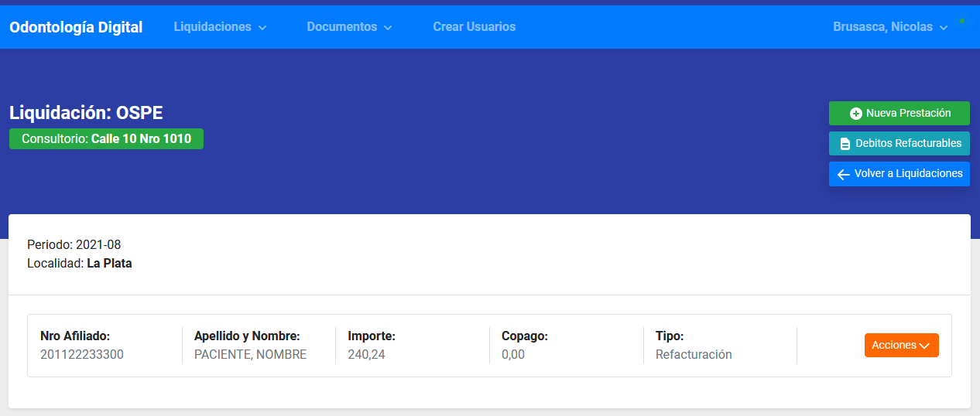Viewport: 980px width, 416px height.
Task: Click affiliate number 201122233300
Action: 81,355
